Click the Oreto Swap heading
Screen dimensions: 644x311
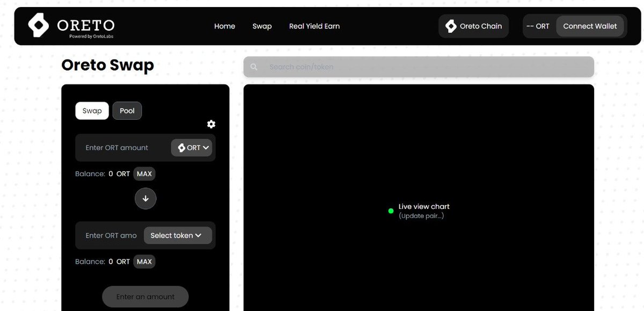pos(107,65)
